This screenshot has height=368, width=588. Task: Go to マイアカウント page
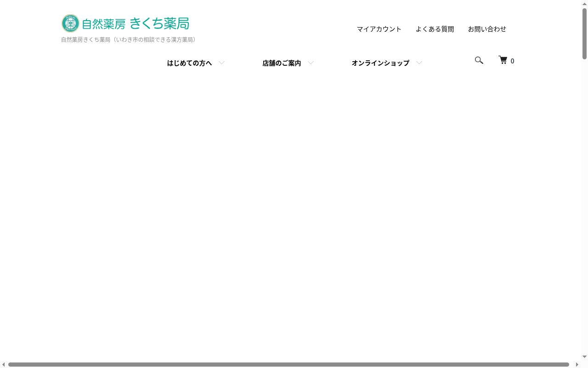pyautogui.click(x=379, y=29)
